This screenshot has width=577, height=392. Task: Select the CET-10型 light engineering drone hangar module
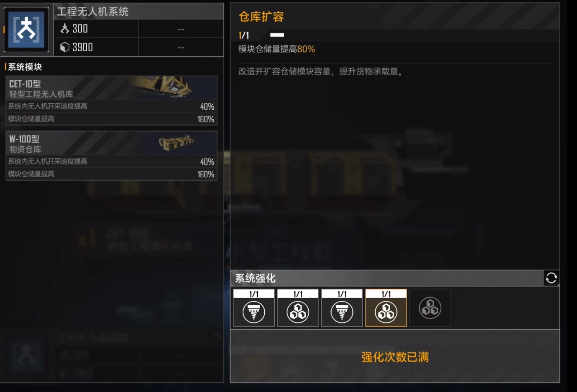pyautogui.click(x=111, y=100)
